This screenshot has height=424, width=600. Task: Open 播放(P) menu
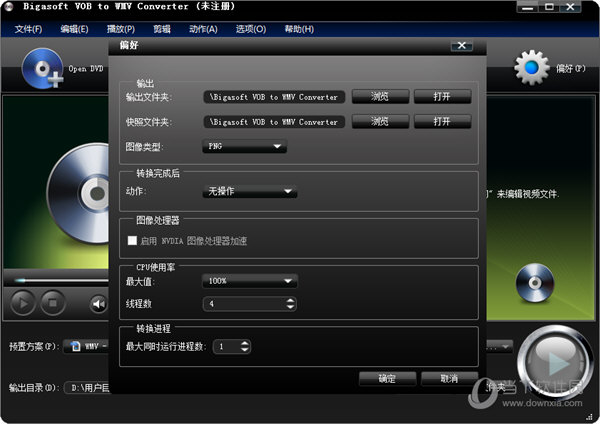(121, 29)
